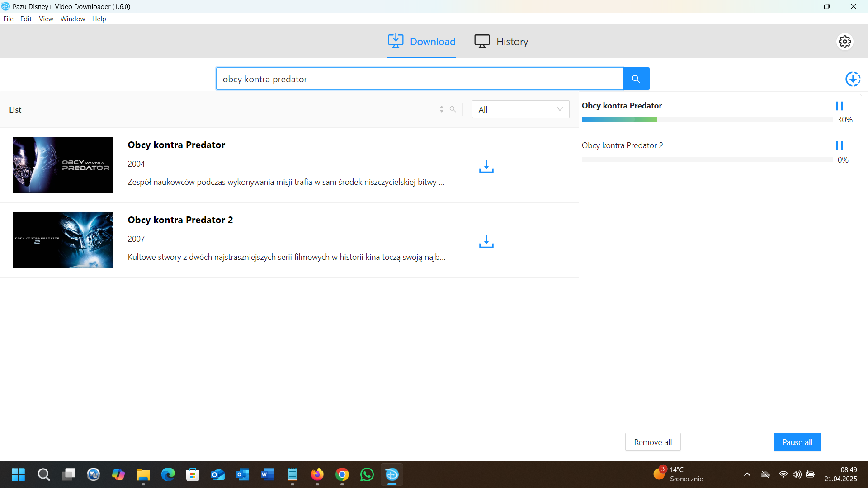
Task: Click the year 2004 text
Action: click(136, 164)
